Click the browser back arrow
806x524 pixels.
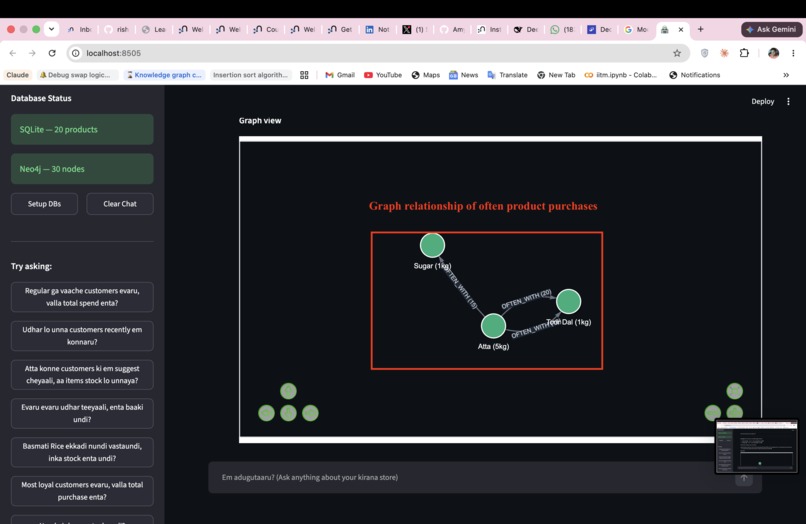coord(13,53)
